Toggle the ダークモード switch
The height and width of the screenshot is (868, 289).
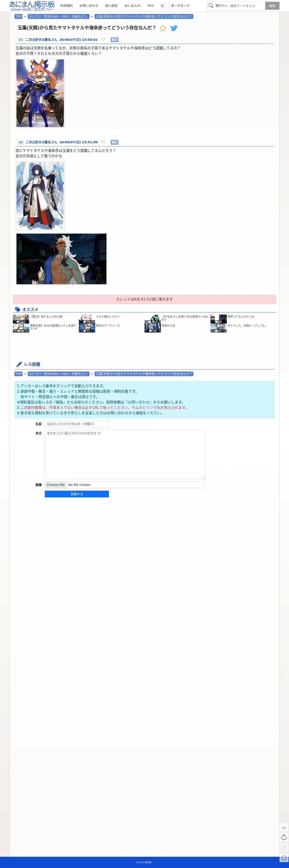click(165, 6)
